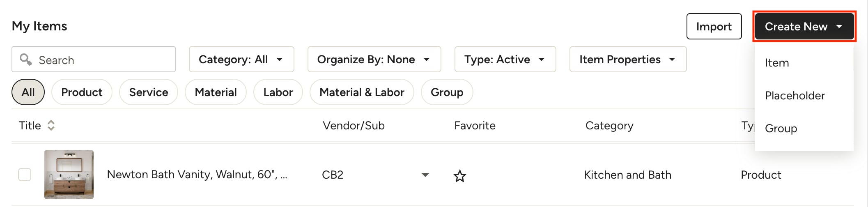
Task: Open the Category: All dropdown
Action: coord(241,60)
